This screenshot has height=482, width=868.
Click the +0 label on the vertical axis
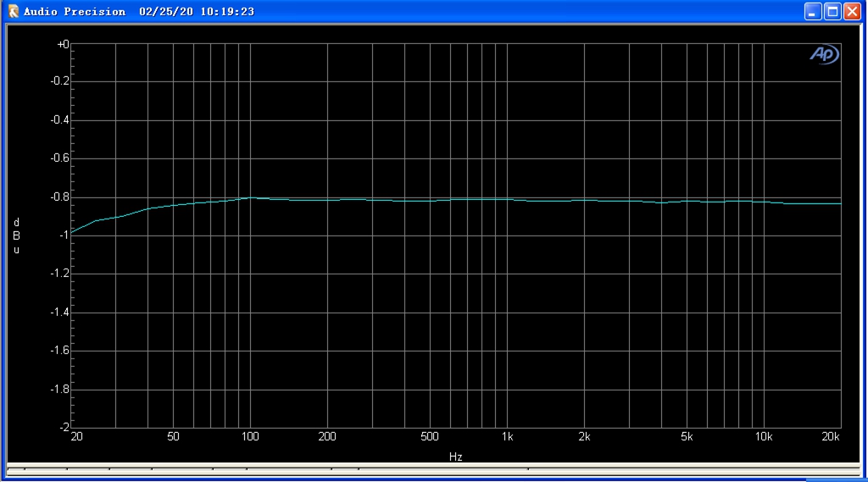63,44
